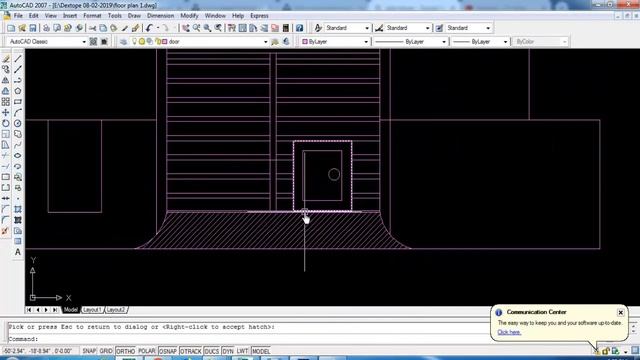
Task: Select the Arc draw tool
Action: pyautogui.click(x=18, y=113)
